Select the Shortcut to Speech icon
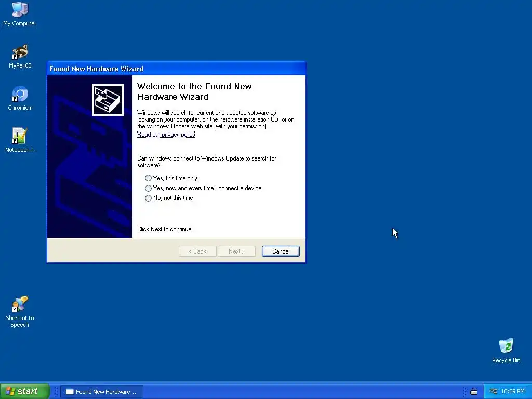 pyautogui.click(x=20, y=312)
